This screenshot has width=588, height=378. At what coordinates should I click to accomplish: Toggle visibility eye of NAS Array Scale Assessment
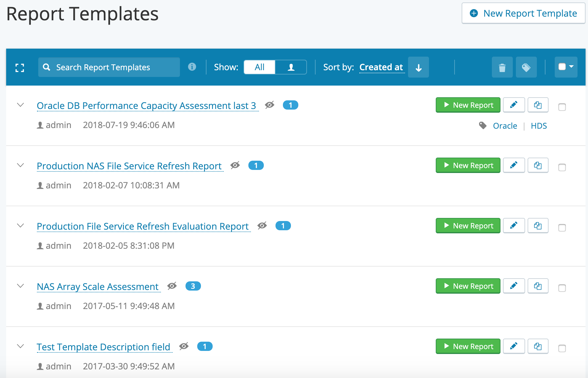point(172,286)
